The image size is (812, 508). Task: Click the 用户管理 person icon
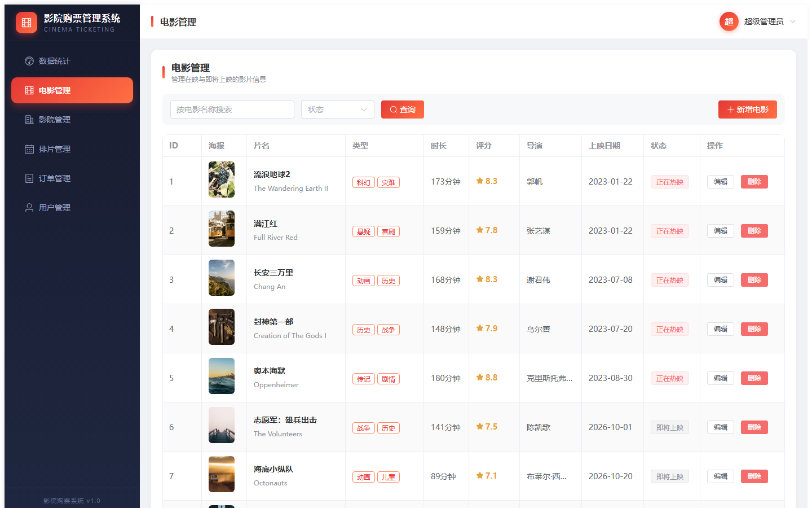coord(29,208)
